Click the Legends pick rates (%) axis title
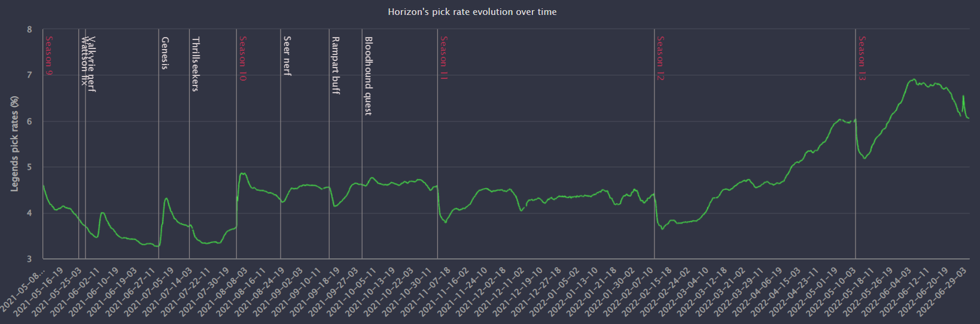The image size is (980, 324). (x=14, y=143)
